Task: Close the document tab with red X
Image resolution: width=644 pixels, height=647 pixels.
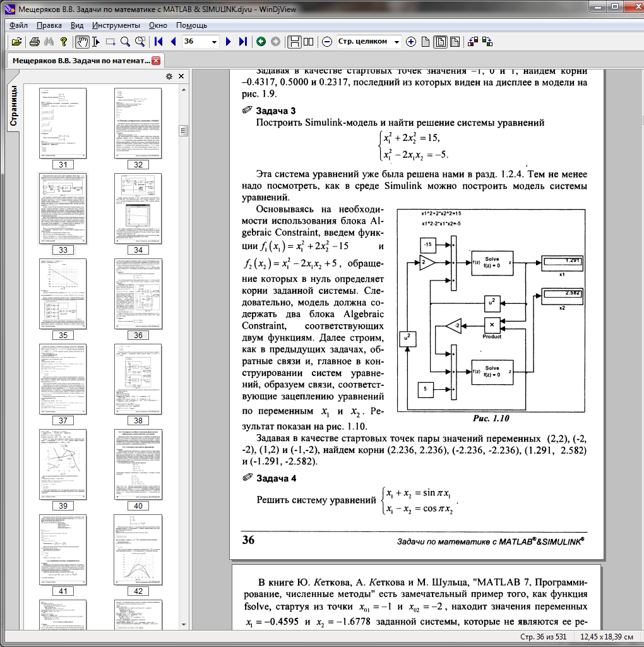Action: [156, 61]
